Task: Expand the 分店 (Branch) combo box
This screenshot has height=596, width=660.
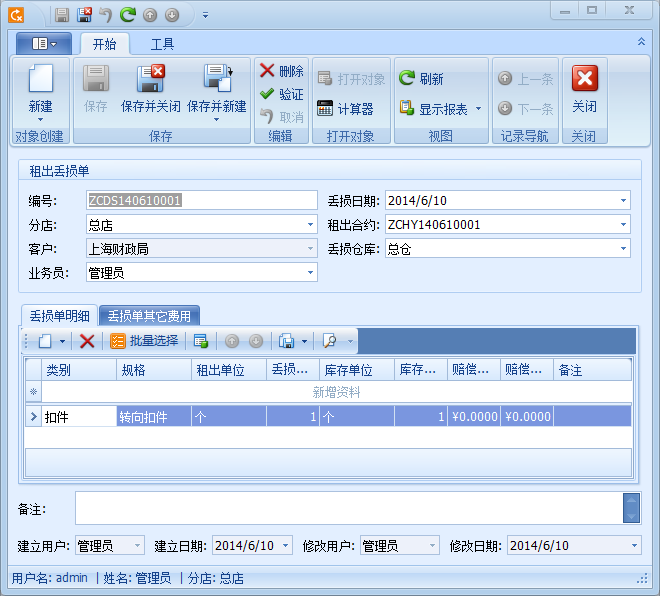Action: [x=310, y=225]
